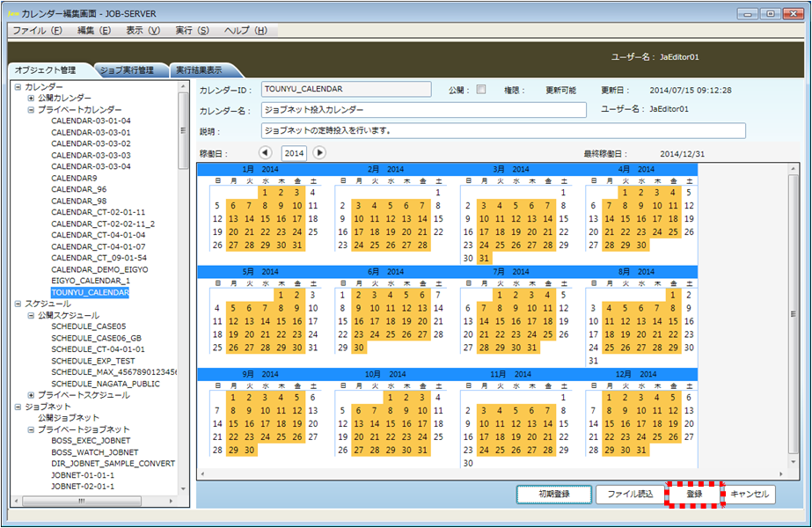
Task: Click the 初期登録 button
Action: click(554, 495)
